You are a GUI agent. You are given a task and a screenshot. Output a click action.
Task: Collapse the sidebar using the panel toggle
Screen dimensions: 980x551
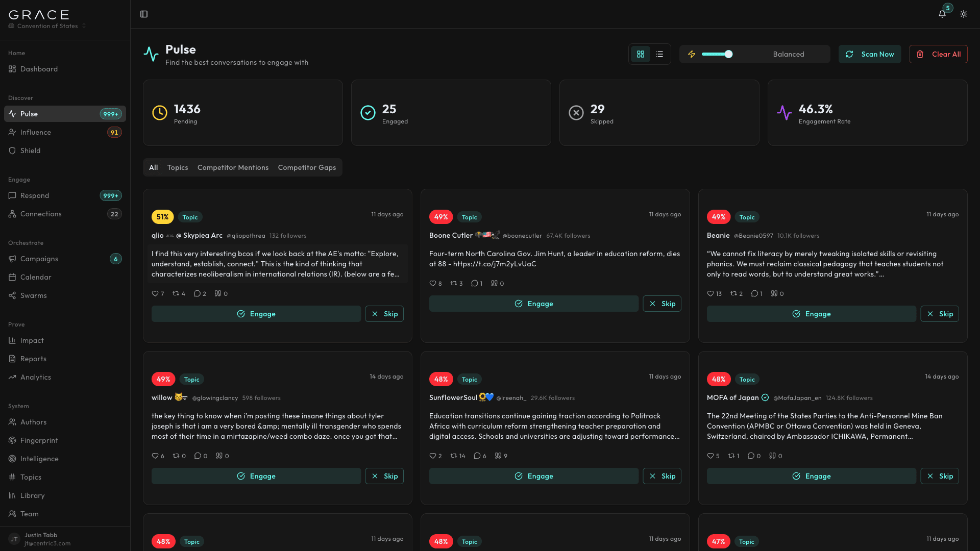[143, 14]
